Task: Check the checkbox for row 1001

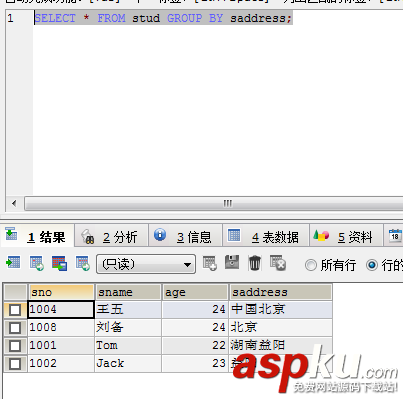Action: 15,346
